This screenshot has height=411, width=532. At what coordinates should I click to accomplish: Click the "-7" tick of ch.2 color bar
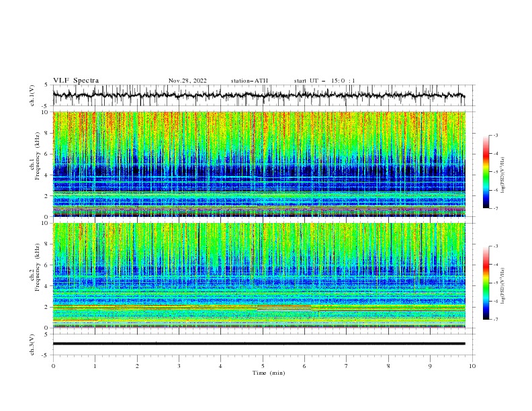(495, 320)
